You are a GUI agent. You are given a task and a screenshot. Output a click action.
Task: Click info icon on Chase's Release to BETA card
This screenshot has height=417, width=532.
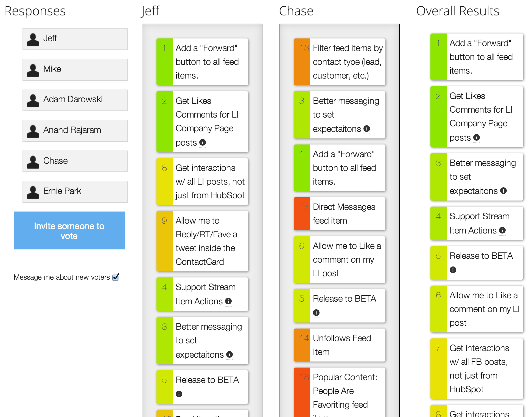[x=316, y=313]
